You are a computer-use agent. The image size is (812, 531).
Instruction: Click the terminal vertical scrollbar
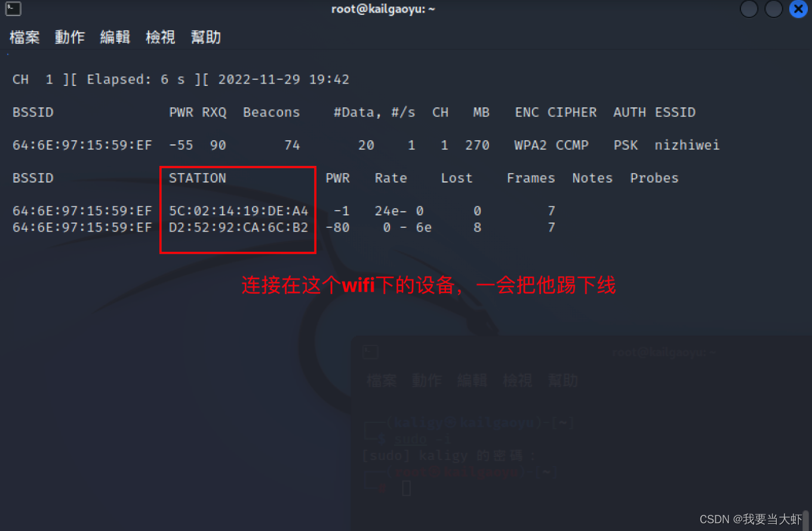pos(805,519)
